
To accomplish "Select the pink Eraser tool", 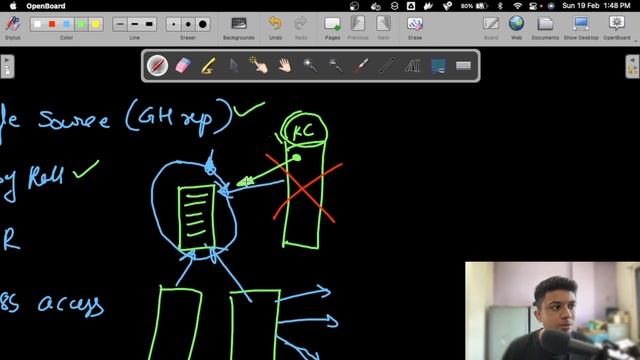I will (x=183, y=65).
